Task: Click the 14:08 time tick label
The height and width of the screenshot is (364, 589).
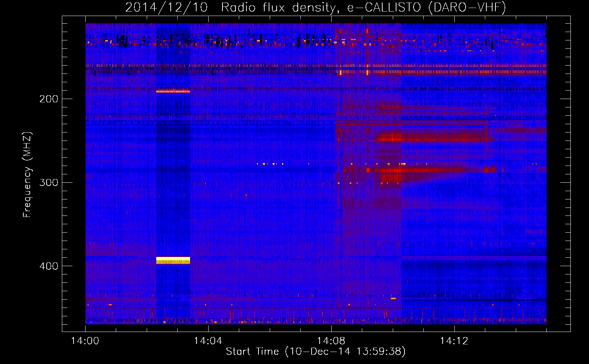Action: [x=331, y=341]
